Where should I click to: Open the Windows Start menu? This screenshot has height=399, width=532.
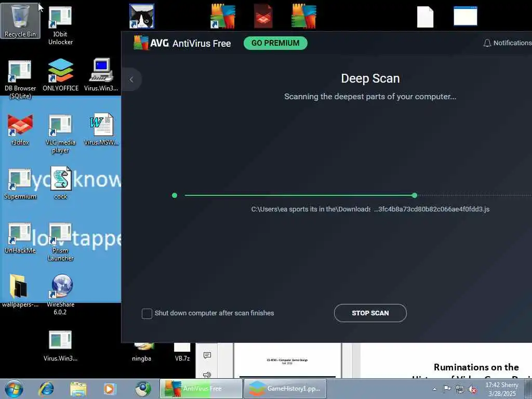[14, 389]
